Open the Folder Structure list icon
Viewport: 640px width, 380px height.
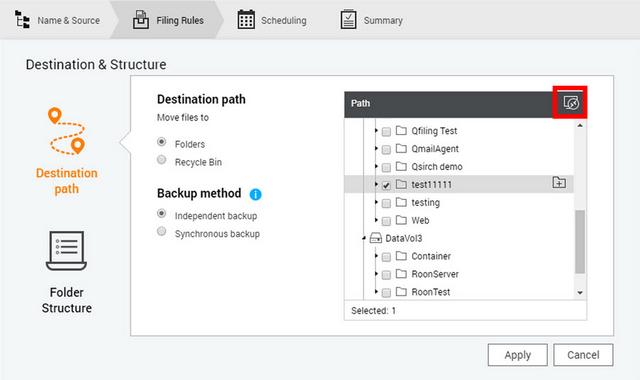tap(67, 251)
